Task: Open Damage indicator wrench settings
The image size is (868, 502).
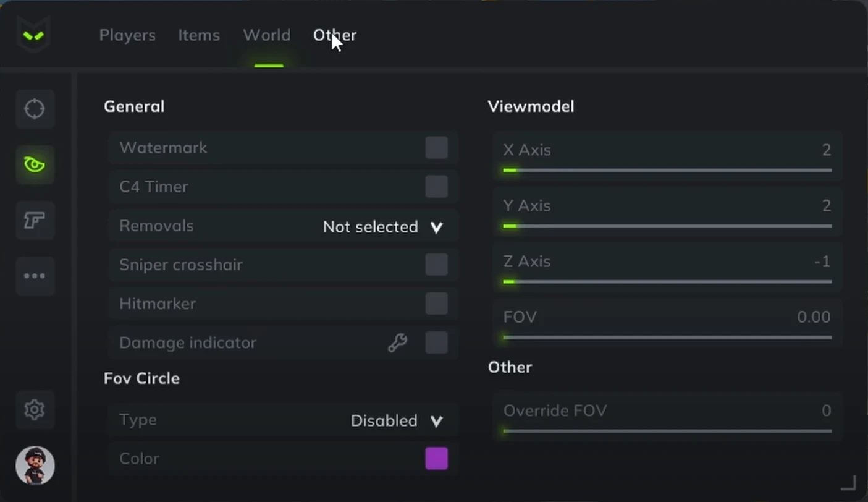Action: pos(397,342)
